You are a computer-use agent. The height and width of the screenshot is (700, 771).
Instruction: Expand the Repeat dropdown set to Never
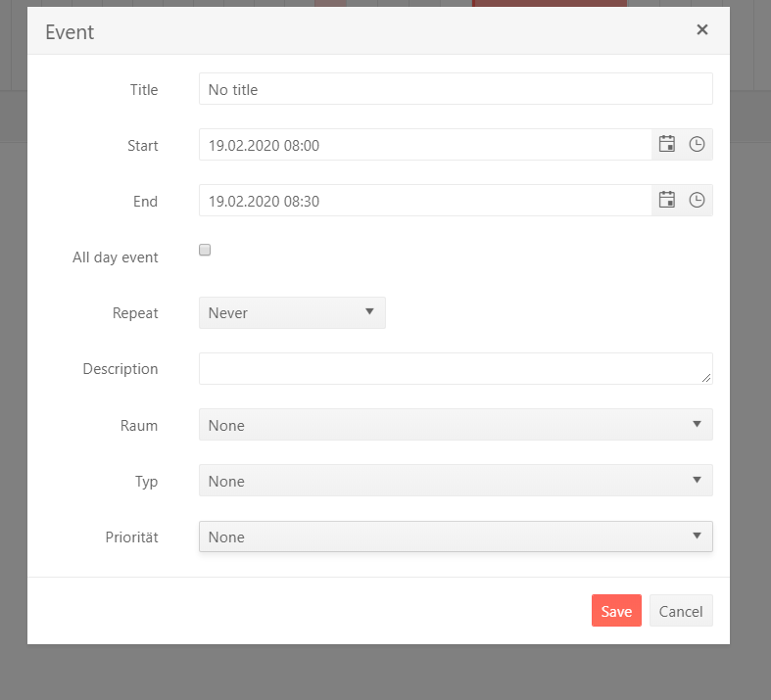pos(292,312)
